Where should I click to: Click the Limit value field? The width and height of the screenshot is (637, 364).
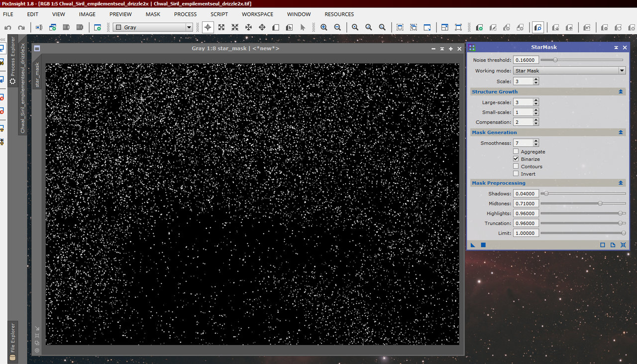tap(526, 233)
